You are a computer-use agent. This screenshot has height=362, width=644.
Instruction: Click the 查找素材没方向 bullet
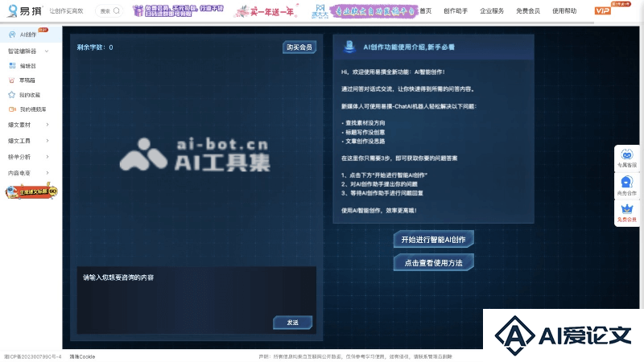coord(364,123)
